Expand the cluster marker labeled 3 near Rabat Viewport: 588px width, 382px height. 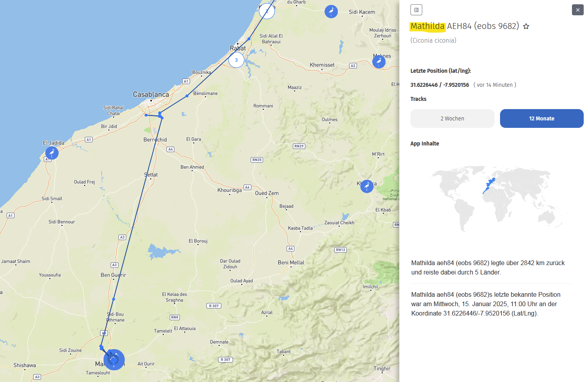236,60
